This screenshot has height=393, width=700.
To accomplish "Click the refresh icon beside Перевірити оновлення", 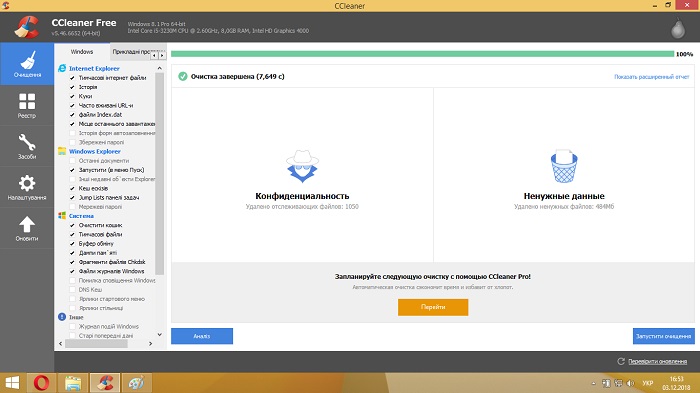I will point(621,361).
